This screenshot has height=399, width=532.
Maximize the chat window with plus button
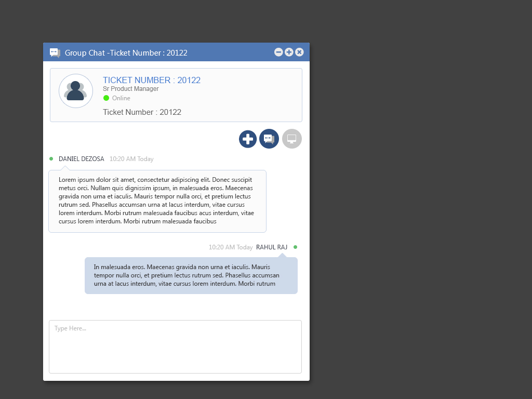(289, 52)
